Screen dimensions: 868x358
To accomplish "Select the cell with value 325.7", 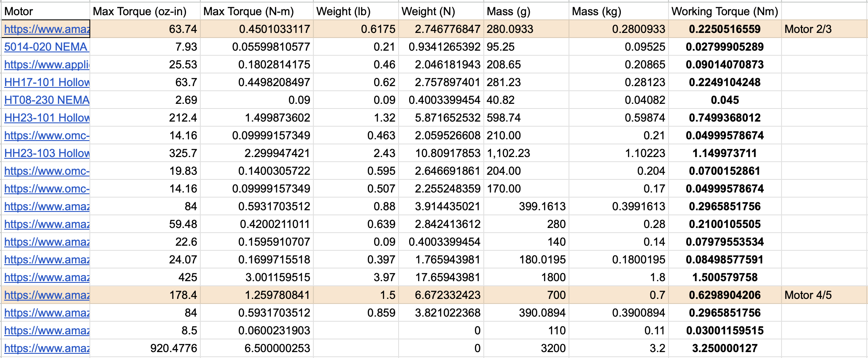I will click(145, 153).
